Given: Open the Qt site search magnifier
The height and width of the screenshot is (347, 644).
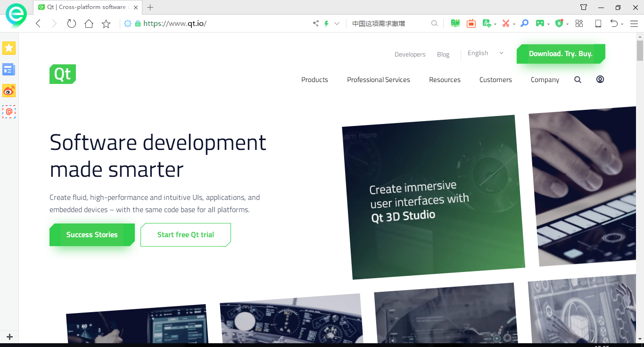Looking at the screenshot, I should (x=578, y=80).
